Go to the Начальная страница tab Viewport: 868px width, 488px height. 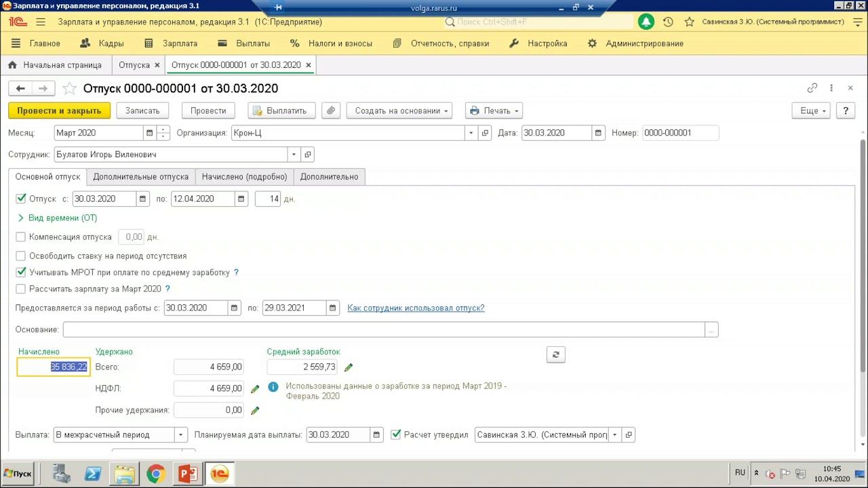click(x=54, y=65)
